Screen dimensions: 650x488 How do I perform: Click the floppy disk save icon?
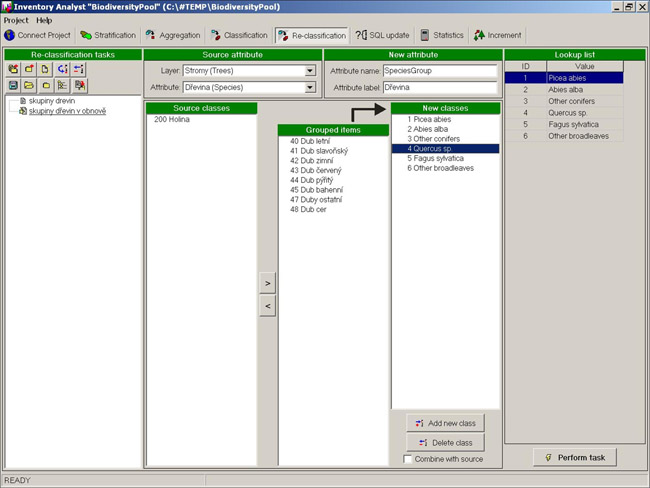(x=14, y=86)
